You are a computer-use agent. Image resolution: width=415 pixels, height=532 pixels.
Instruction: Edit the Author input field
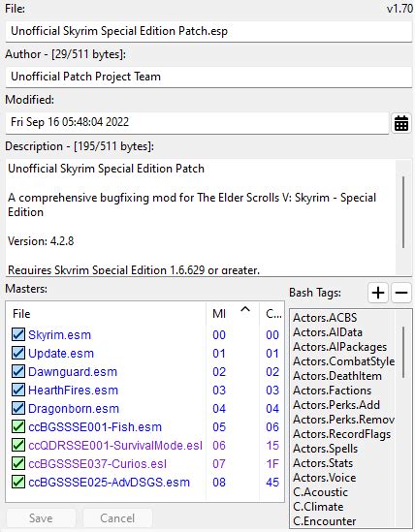click(x=208, y=77)
